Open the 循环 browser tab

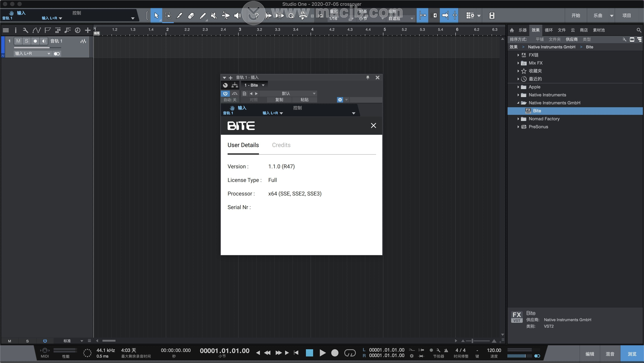pyautogui.click(x=548, y=30)
